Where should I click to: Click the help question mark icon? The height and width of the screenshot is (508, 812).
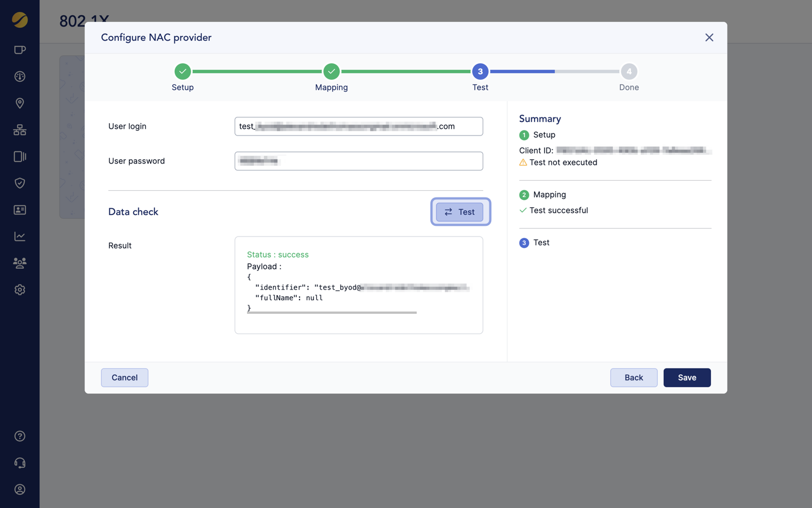20,436
